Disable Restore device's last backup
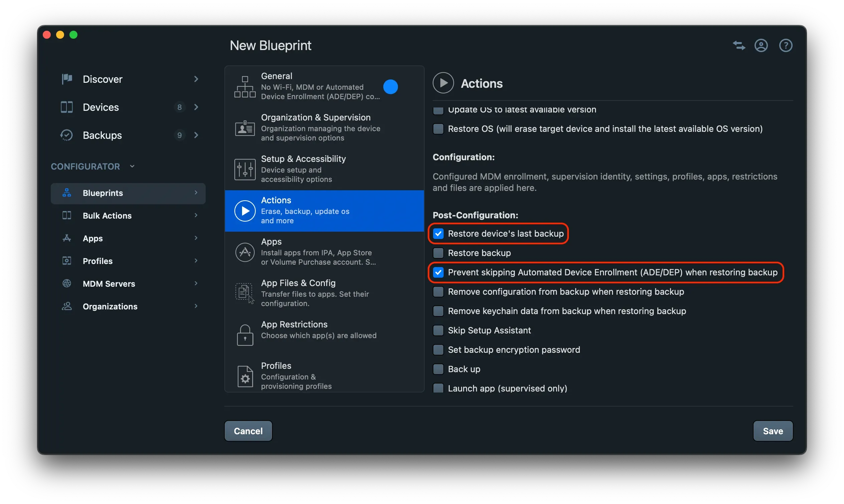Viewport: 844px width, 504px height. (x=438, y=233)
